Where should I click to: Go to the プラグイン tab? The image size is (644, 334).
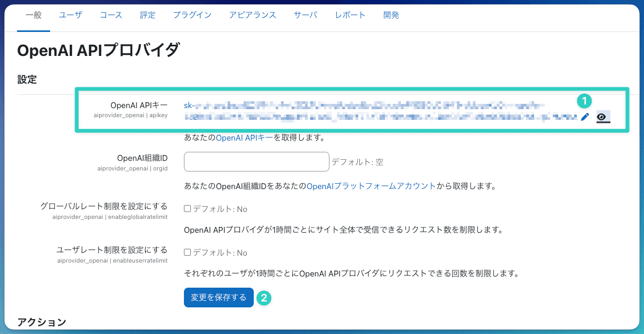pos(191,15)
